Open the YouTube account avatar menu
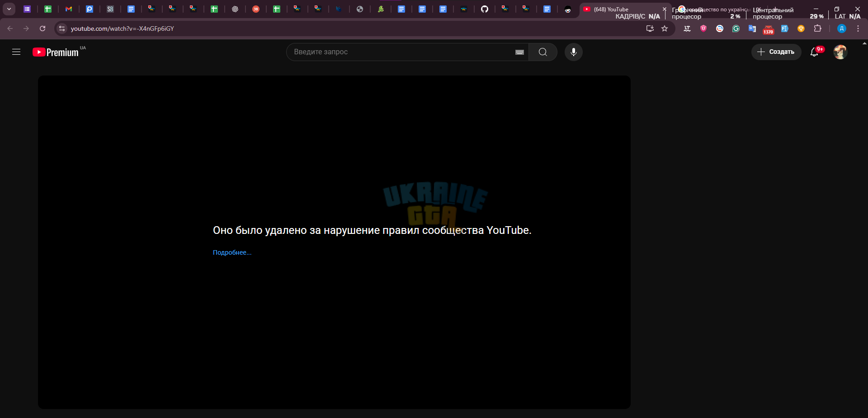868x418 pixels. coord(840,52)
